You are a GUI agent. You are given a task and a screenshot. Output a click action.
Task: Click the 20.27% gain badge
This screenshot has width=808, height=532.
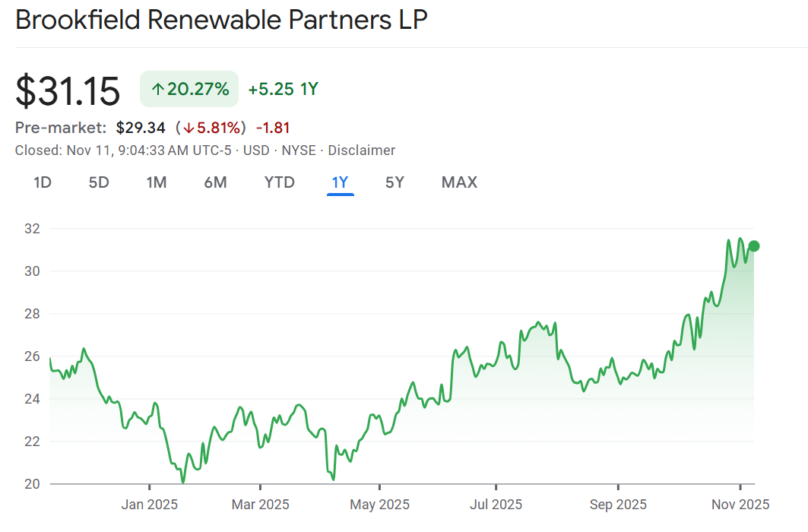[x=189, y=90]
